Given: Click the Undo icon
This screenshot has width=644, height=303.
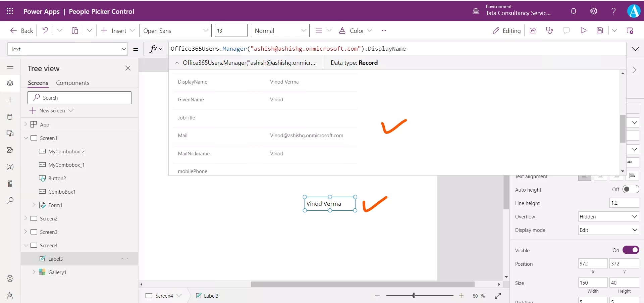Looking at the screenshot, I should coord(45,31).
